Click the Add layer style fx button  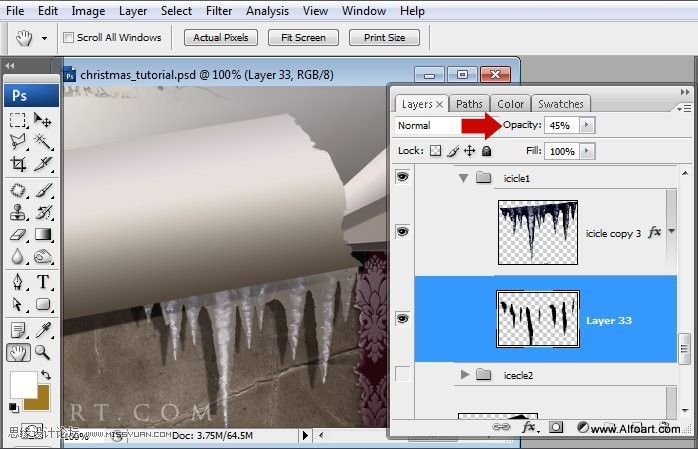click(x=530, y=427)
